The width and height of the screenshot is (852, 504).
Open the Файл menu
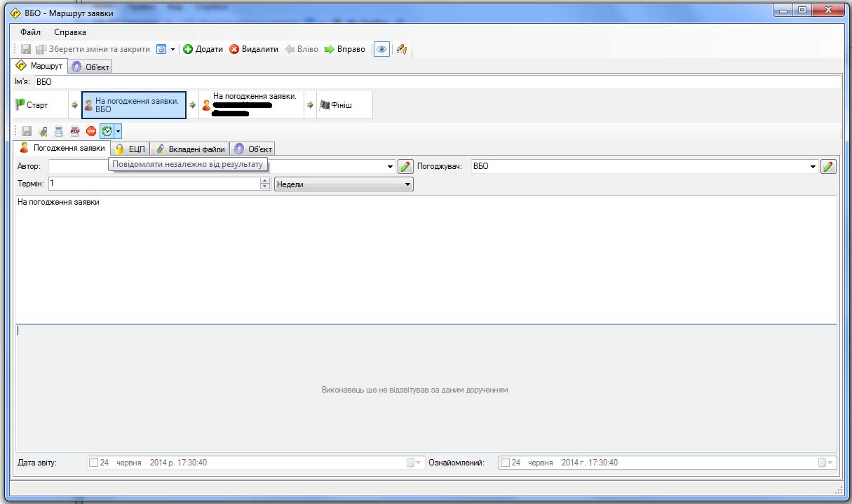(x=31, y=32)
